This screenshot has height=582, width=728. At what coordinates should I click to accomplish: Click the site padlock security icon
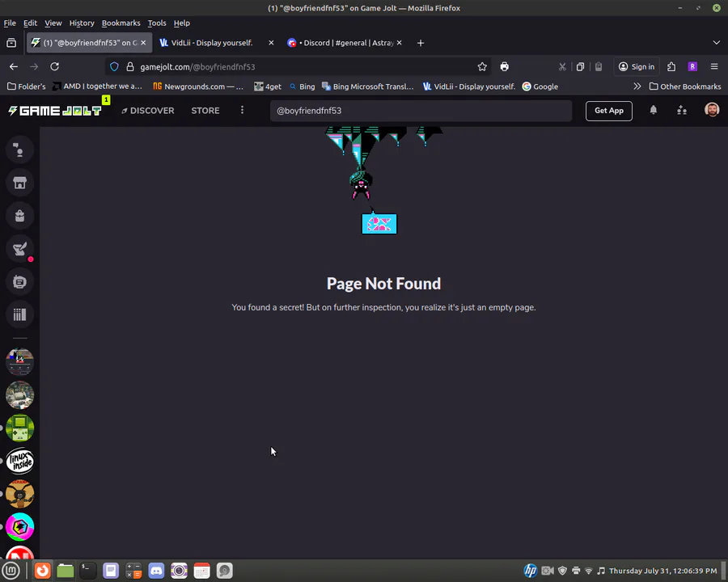click(130, 67)
